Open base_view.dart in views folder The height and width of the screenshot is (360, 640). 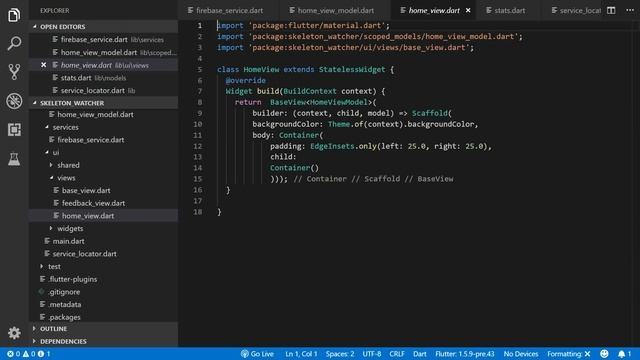pyautogui.click(x=104, y=190)
